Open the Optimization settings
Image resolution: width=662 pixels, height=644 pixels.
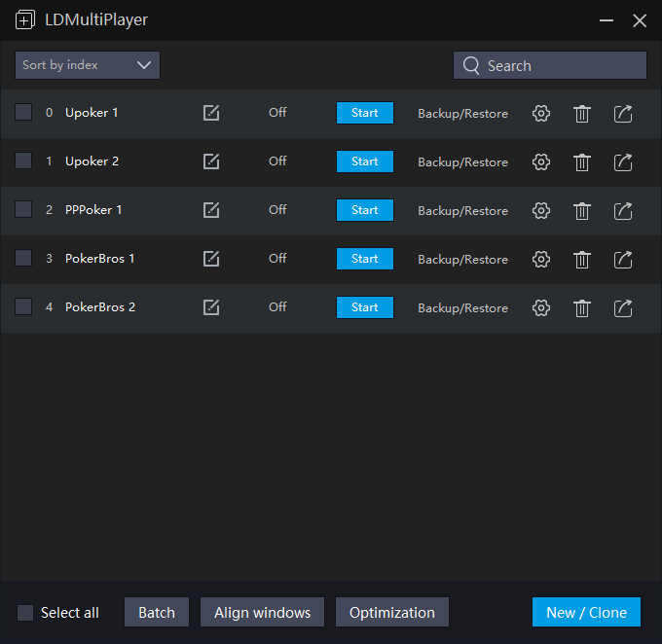[391, 613]
